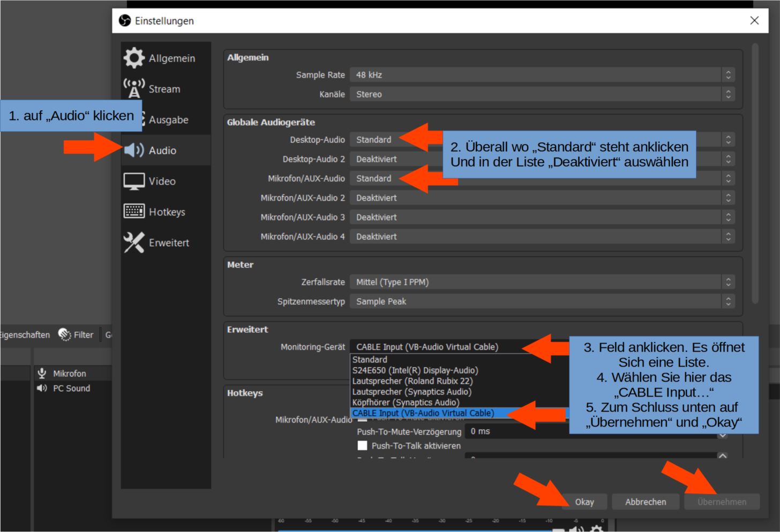Click the Stream antenna icon in sidebar
Viewport: 780px width, 532px height.
pyautogui.click(x=134, y=88)
